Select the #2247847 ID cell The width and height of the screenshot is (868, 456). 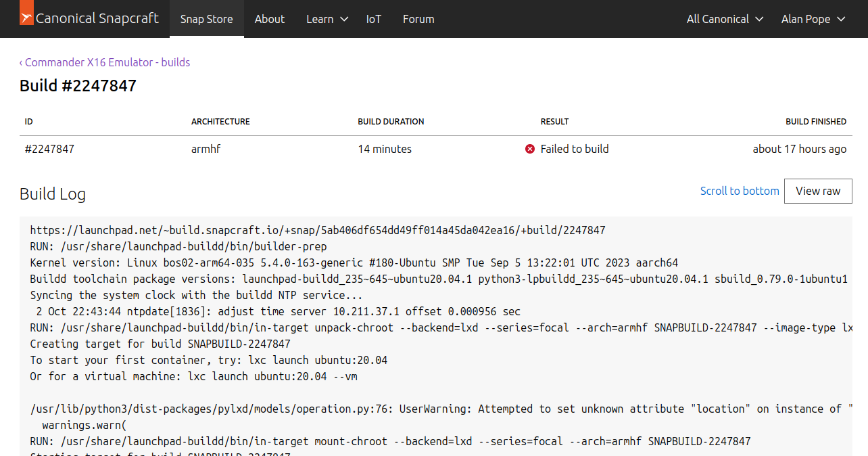pyautogui.click(x=49, y=149)
